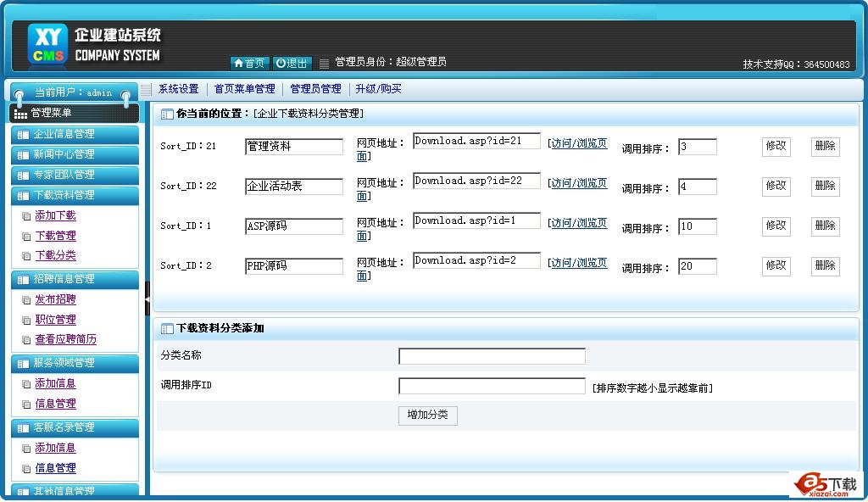
Task: Click the icon beside 发布招聘 in sidebar
Action: [x=26, y=300]
